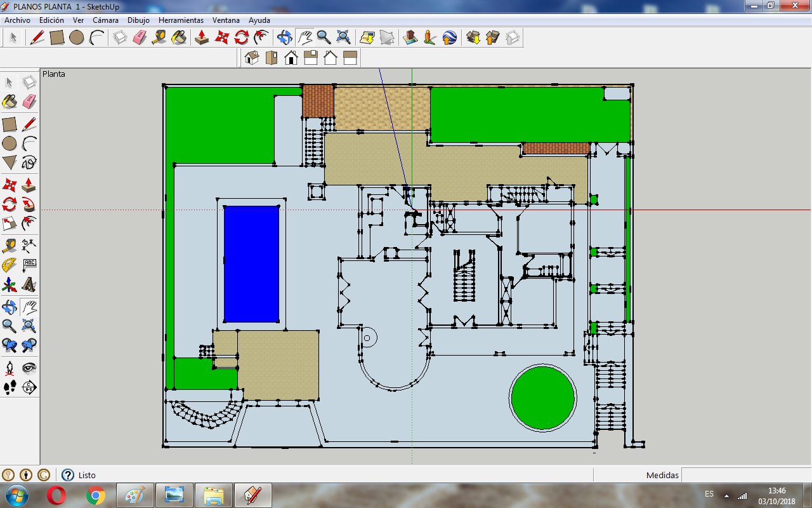Click the Dimension tool
This screenshot has width=812, height=508.
tap(29, 244)
